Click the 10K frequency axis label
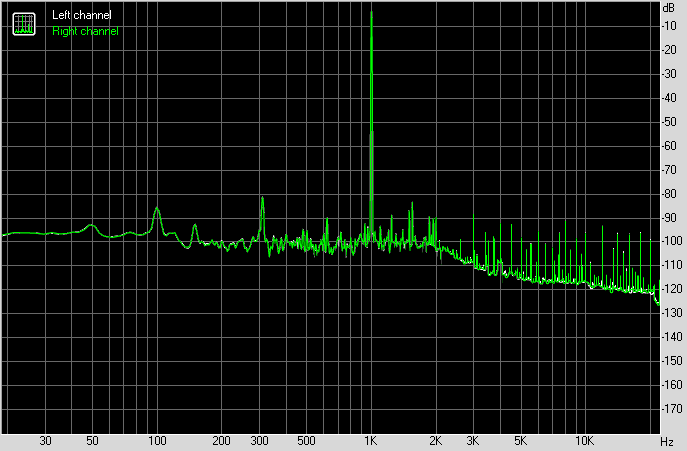 click(584, 440)
